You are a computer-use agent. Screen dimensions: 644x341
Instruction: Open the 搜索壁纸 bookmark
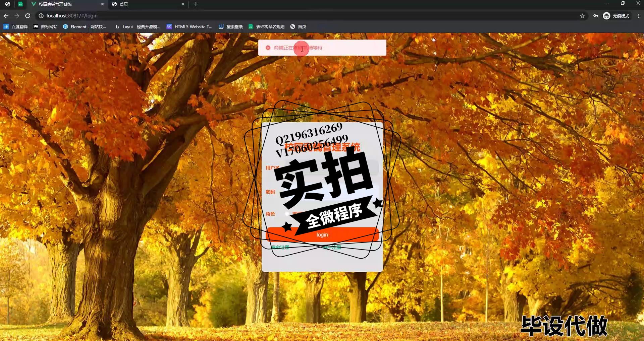(x=231, y=26)
